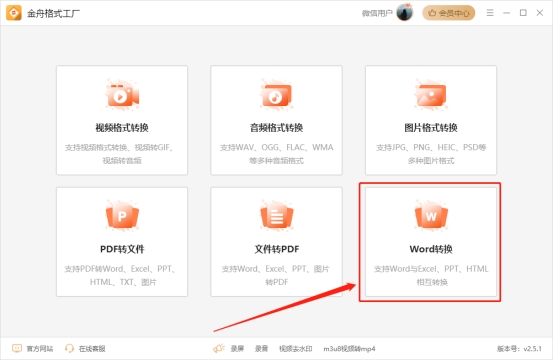Select the 图片格式转换 title text

point(431,128)
